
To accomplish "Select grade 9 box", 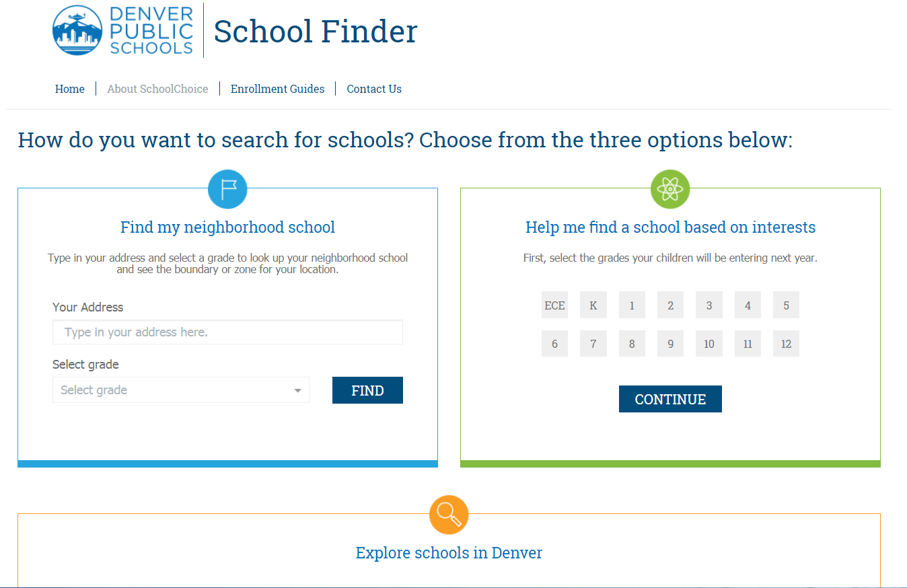I will (670, 344).
